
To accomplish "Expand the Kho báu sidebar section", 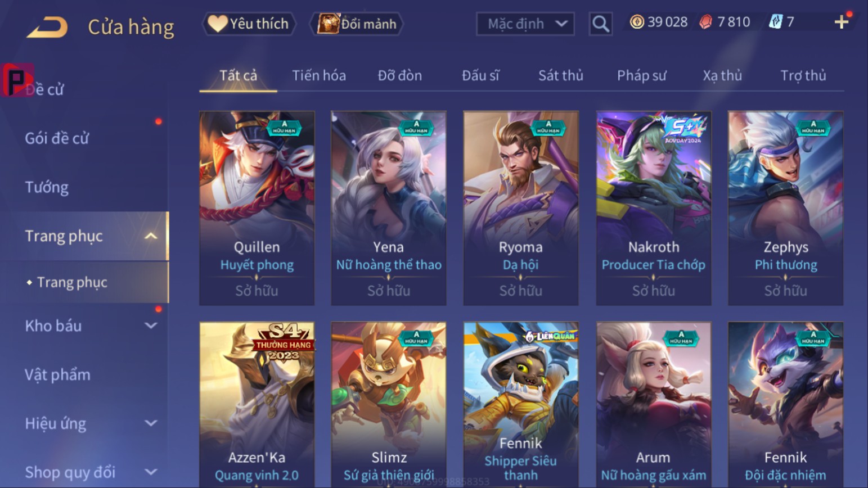I will point(151,326).
